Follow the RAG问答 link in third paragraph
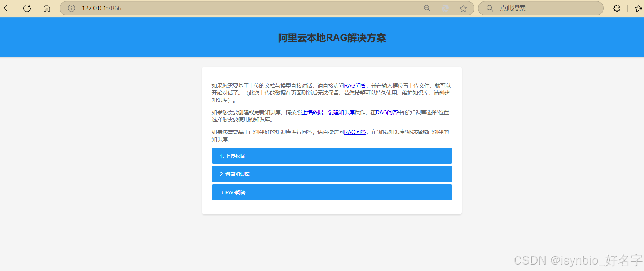Image resolution: width=644 pixels, height=271 pixels. click(x=355, y=132)
